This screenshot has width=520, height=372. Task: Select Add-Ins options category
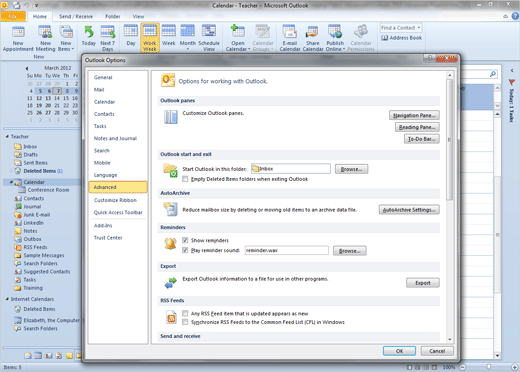click(118, 226)
